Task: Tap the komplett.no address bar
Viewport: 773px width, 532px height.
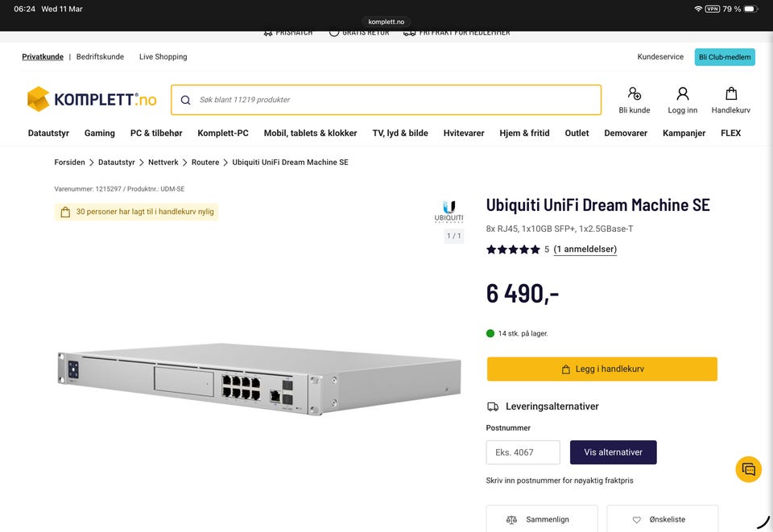Action: pos(386,22)
